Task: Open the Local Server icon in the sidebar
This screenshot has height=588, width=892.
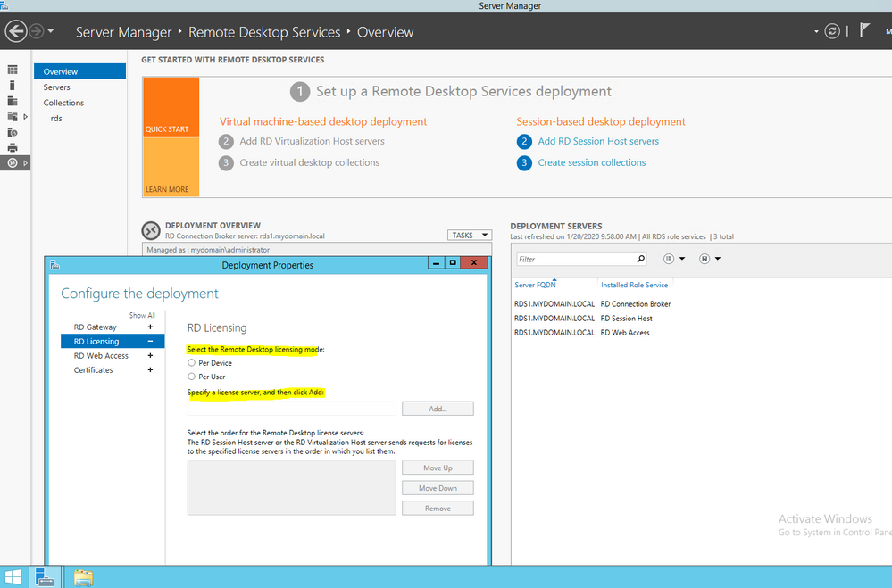Action: click(x=13, y=86)
